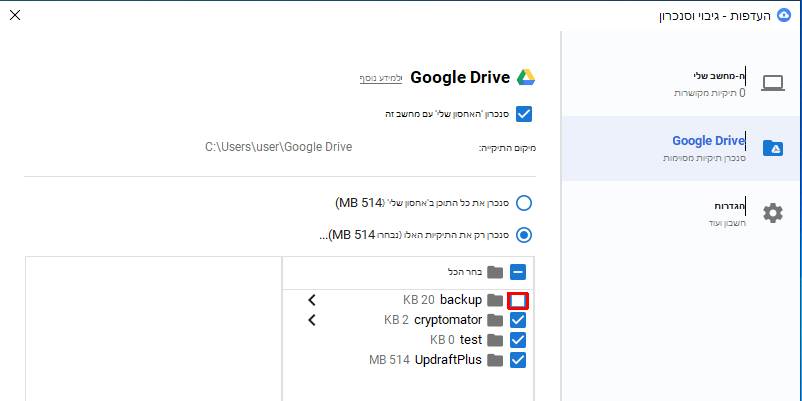
Task: Toggle the sync My Drive checkbox
Action: point(524,114)
